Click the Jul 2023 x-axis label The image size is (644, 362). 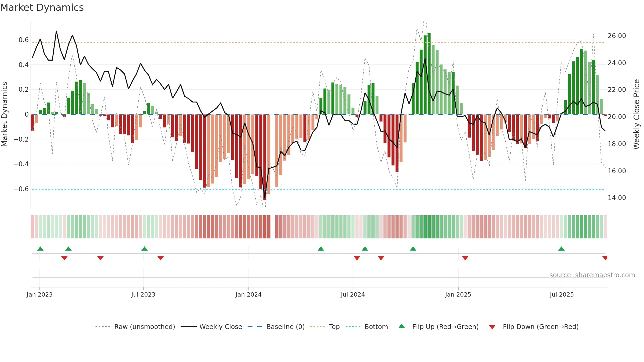tap(143, 295)
